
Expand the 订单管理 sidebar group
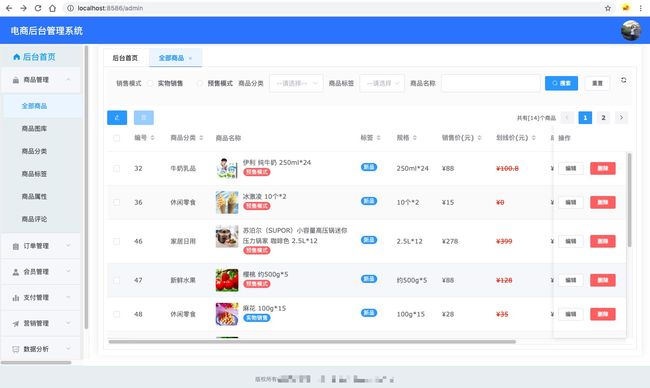coord(68,246)
